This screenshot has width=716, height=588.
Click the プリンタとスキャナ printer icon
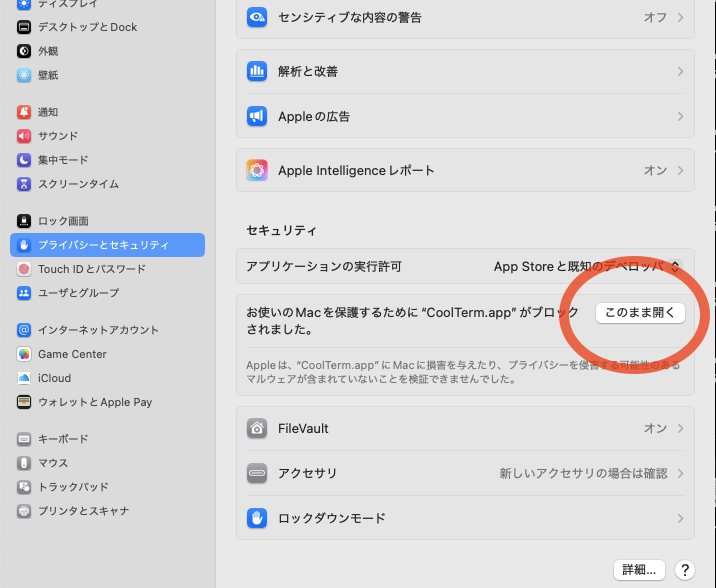coord(24,511)
